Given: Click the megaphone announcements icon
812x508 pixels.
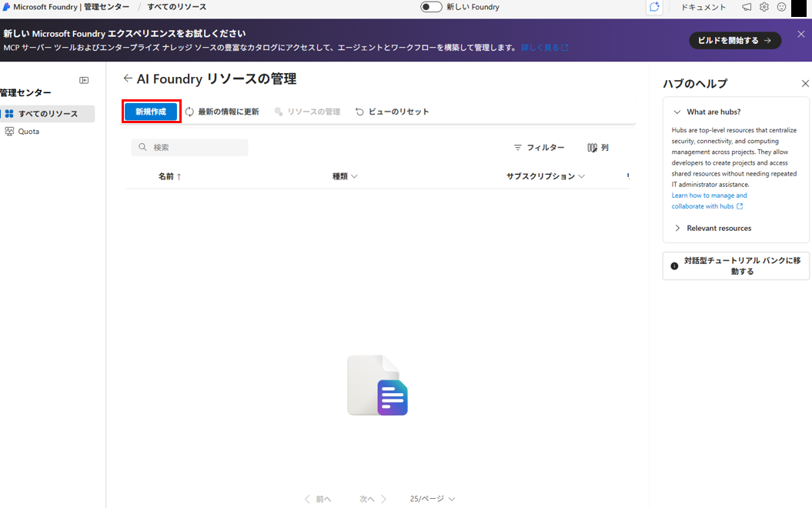Looking at the screenshot, I should 747,7.
